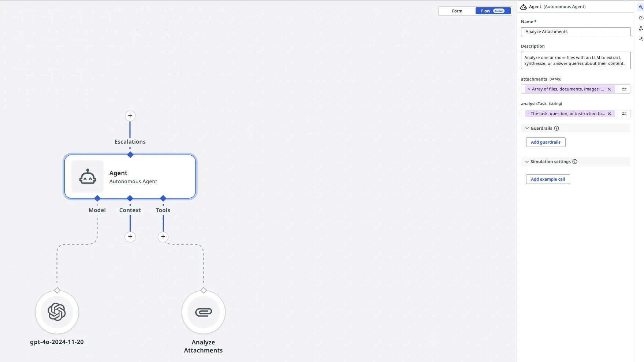Viewport: 644px width, 362px height.
Task: Click the plus above Escalations
Action: coord(130,116)
